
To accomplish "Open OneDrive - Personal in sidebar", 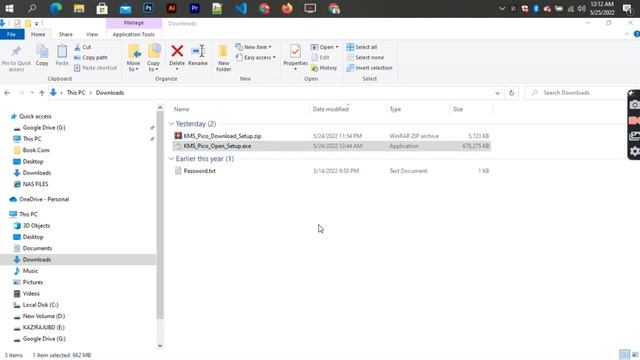I will click(x=44, y=199).
